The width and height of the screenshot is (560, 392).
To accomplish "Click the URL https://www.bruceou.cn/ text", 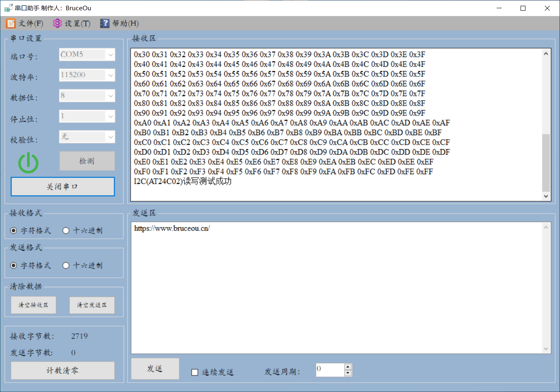I will pos(172,228).
